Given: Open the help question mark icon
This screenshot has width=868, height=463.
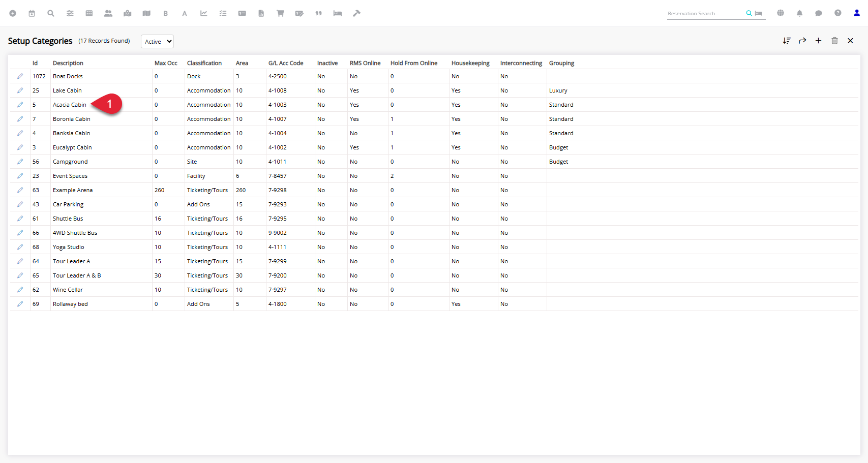Looking at the screenshot, I should click(x=838, y=13).
